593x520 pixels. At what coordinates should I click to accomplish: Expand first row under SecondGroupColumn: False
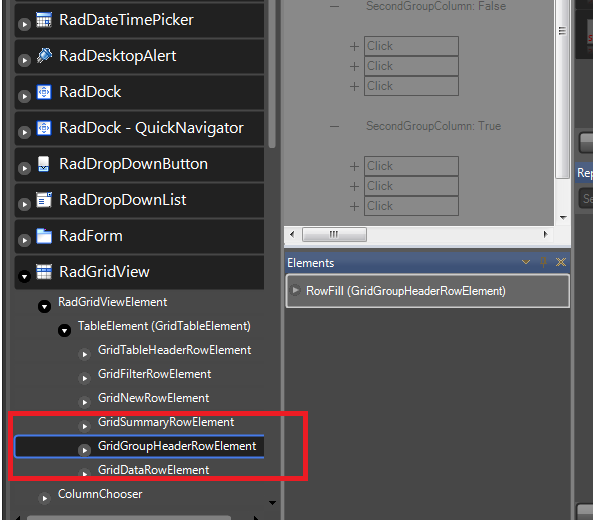[354, 47]
